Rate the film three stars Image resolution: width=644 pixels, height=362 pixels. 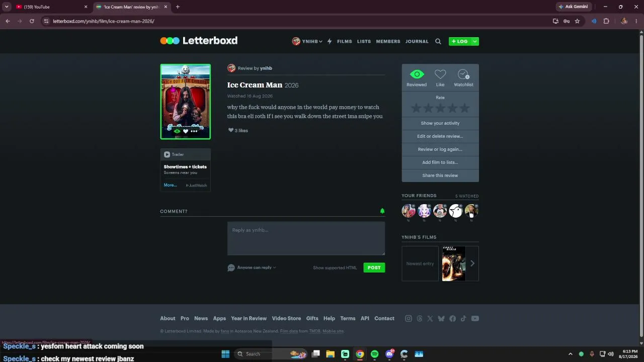(440, 108)
